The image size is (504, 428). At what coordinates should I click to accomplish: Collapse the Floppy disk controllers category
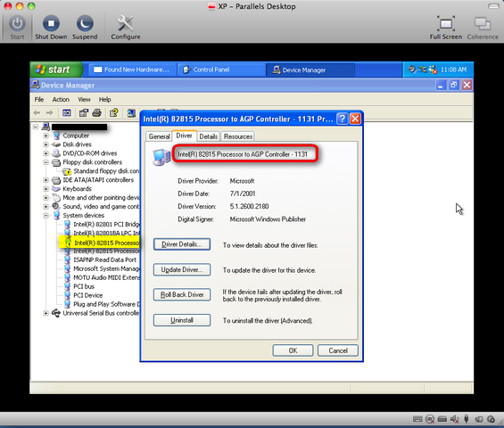point(46,162)
